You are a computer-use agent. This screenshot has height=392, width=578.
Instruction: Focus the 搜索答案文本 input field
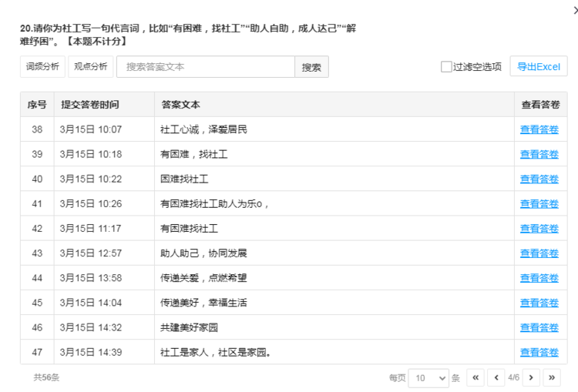click(206, 67)
